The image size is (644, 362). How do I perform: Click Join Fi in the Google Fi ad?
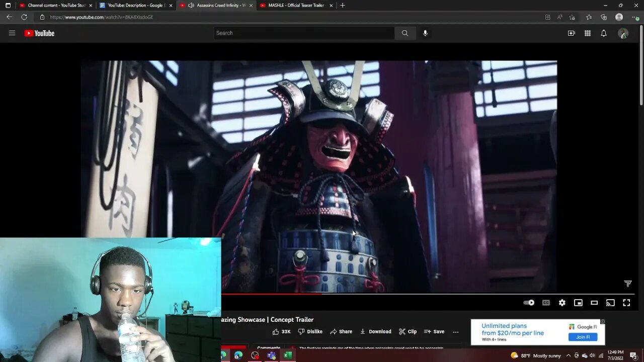pos(583,337)
